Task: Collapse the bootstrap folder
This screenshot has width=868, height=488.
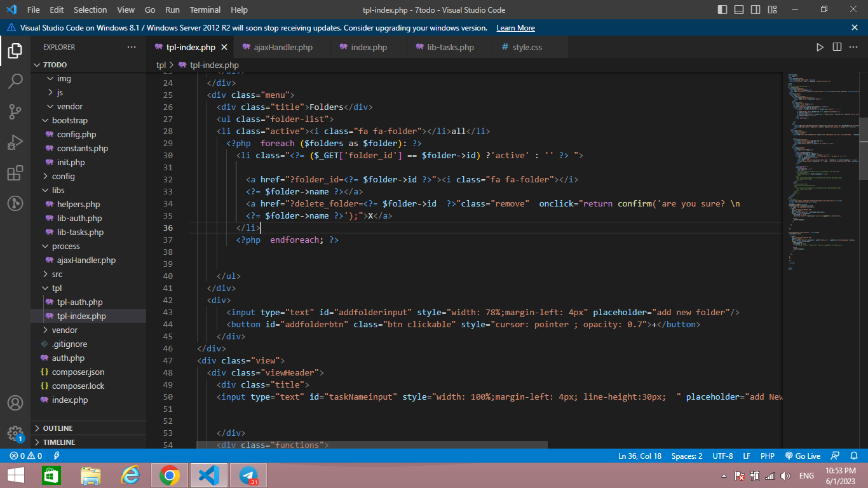Action: pos(88,121)
